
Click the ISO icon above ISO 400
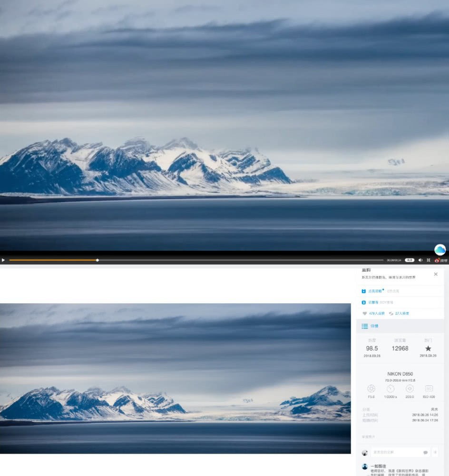point(429,388)
